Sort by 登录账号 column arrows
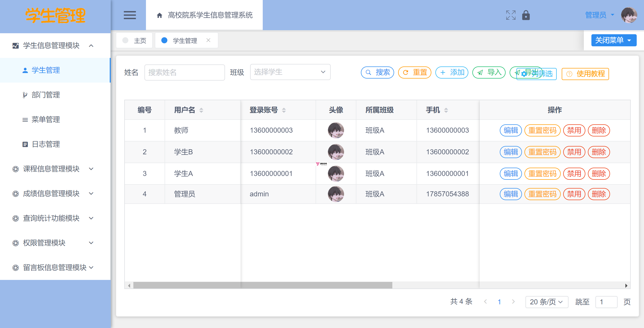The image size is (644, 328). tap(284, 110)
